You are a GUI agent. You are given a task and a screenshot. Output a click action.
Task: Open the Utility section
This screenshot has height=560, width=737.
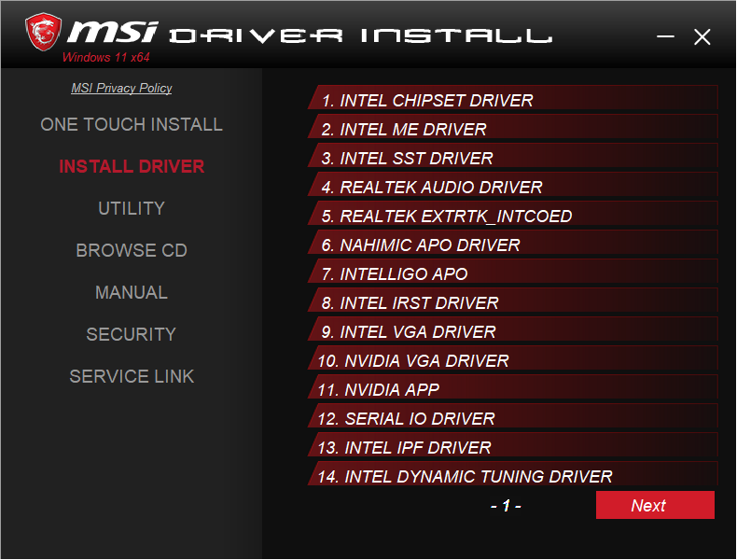tap(132, 208)
